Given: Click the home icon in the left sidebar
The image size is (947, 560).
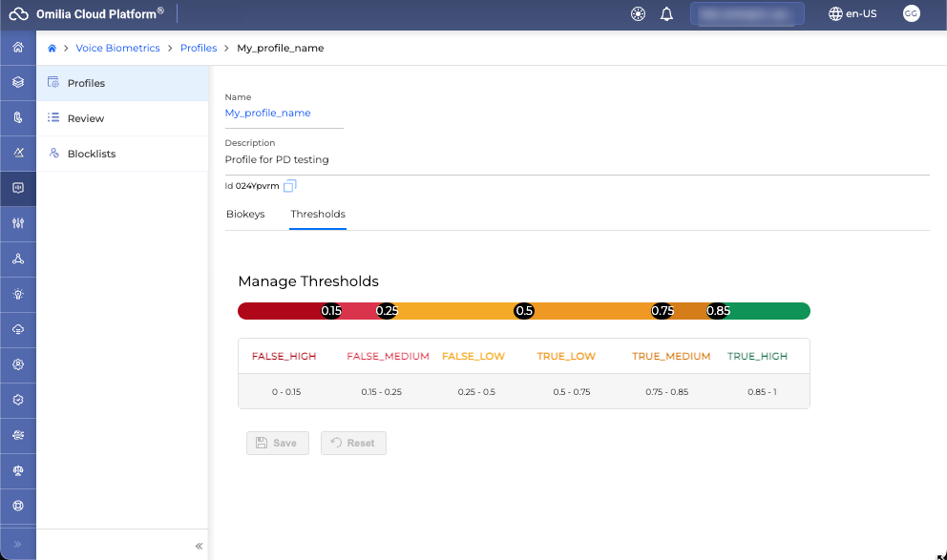Looking at the screenshot, I should pos(17,48).
